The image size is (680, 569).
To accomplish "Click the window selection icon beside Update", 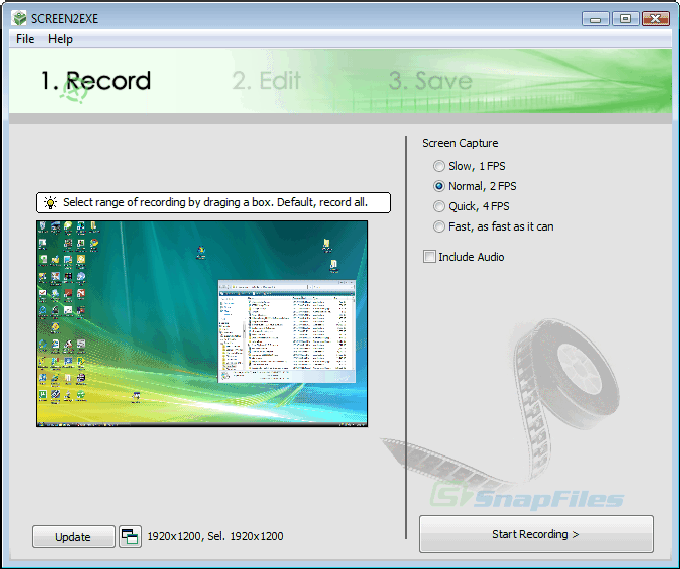I will [x=130, y=536].
